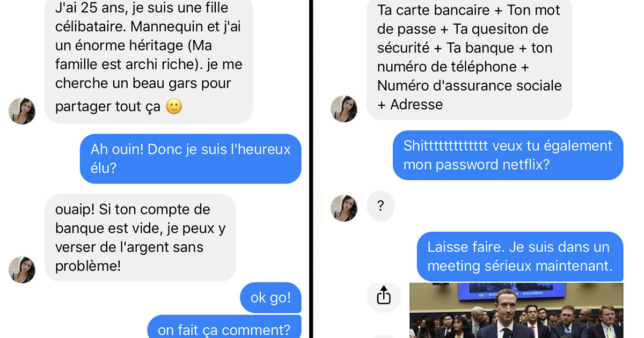This screenshot has height=338, width=644.
Task: Tap the avatar beside the 'problème!' message
Action: point(22,270)
